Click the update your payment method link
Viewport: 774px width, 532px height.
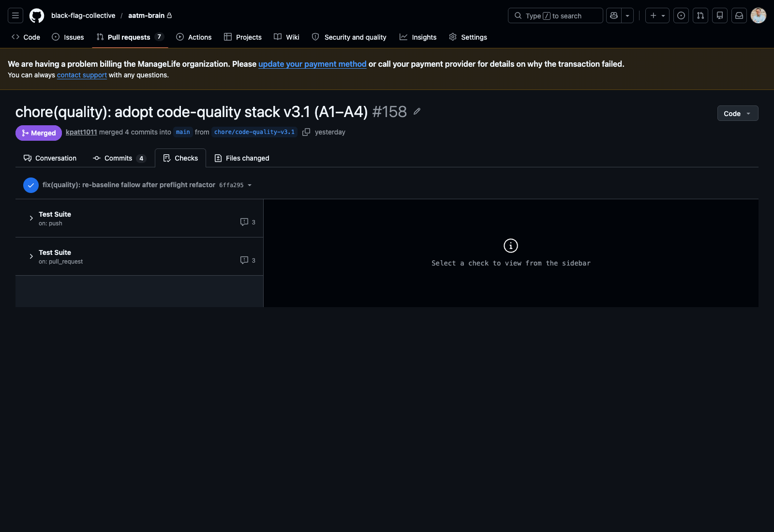point(312,64)
